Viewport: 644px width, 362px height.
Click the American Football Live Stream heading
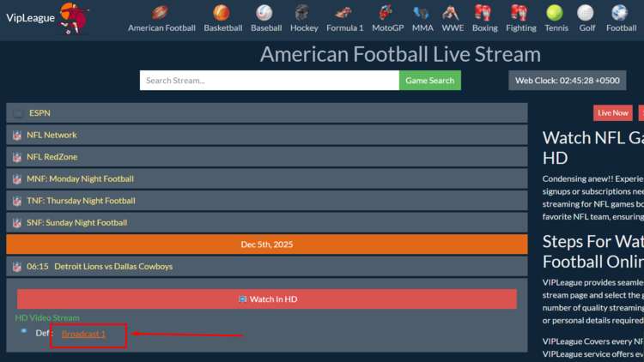coord(400,54)
